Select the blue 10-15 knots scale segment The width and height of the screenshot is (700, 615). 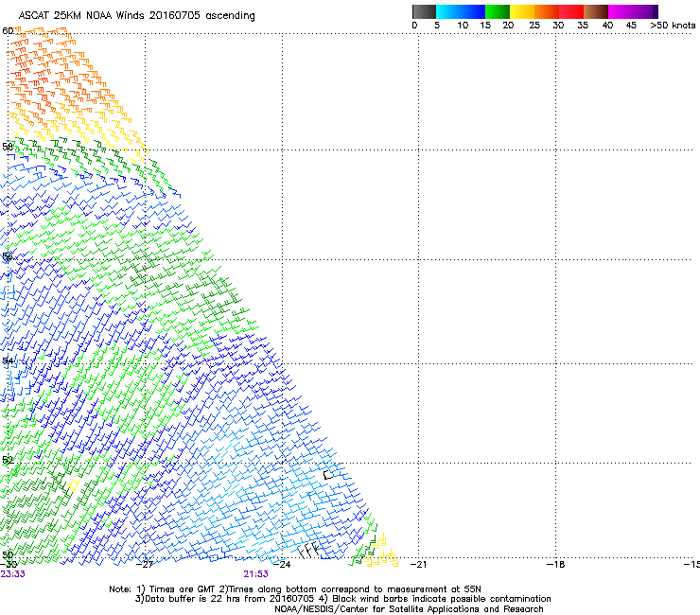click(473, 11)
